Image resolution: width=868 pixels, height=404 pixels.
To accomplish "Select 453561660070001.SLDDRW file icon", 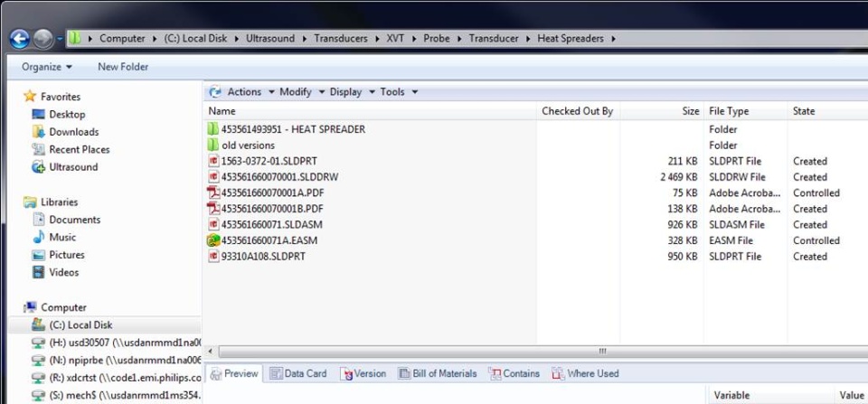I will pos(213,177).
